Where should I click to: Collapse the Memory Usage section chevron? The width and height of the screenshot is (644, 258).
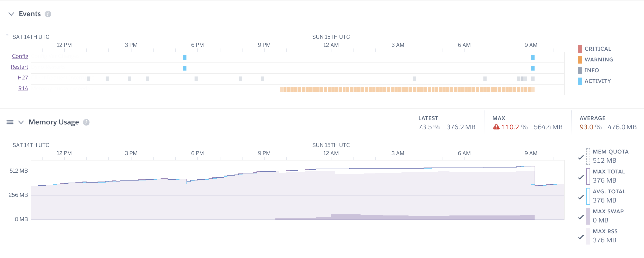click(x=21, y=122)
